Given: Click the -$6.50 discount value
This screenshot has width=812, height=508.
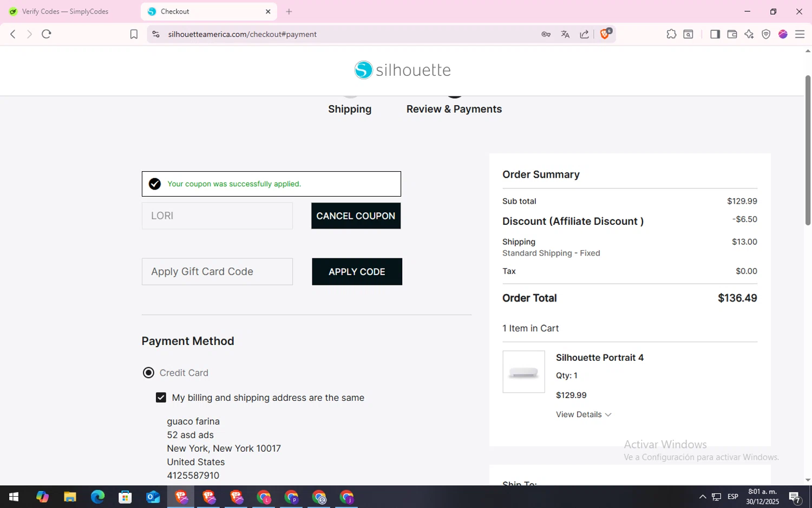Looking at the screenshot, I should pyautogui.click(x=745, y=219).
